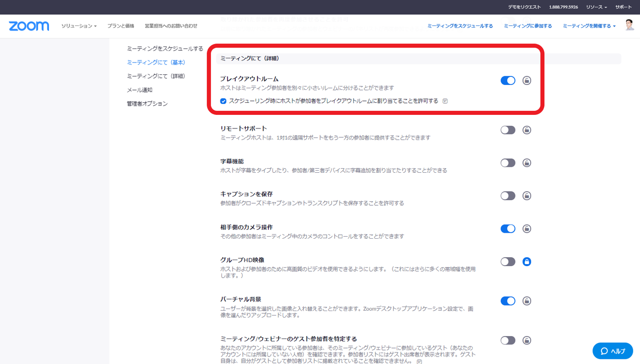Open ミーティングを開催する dropdown

point(589,26)
